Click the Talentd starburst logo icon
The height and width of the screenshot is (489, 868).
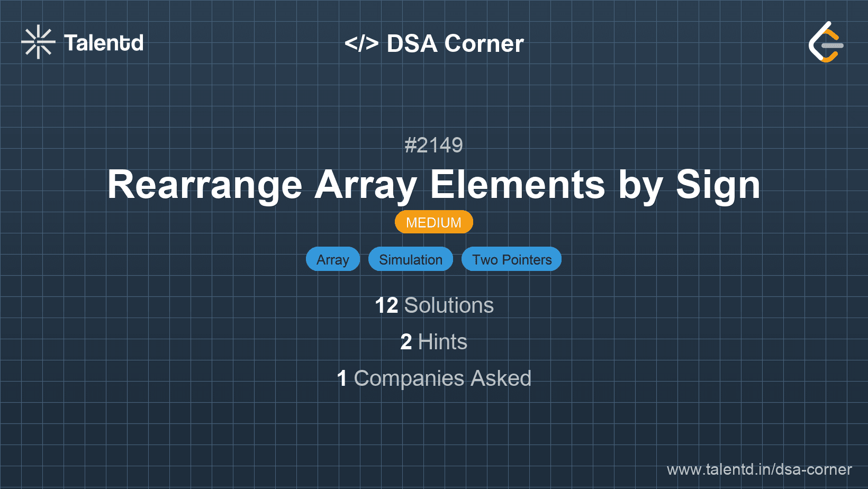click(x=38, y=42)
